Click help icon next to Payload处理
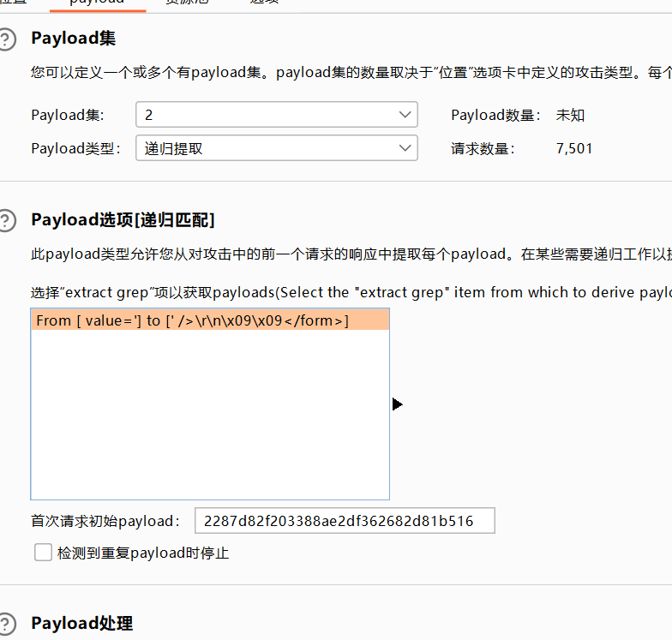This screenshot has width=672, height=640. 6,624
